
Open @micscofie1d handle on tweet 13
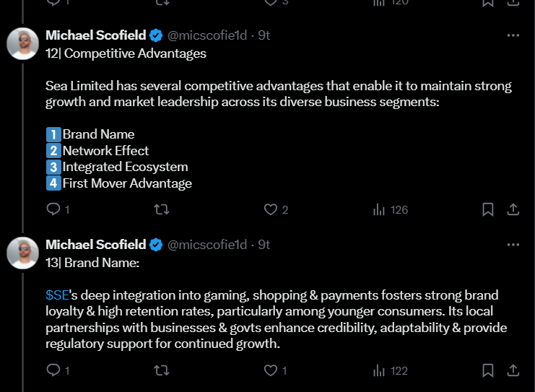[x=207, y=245]
